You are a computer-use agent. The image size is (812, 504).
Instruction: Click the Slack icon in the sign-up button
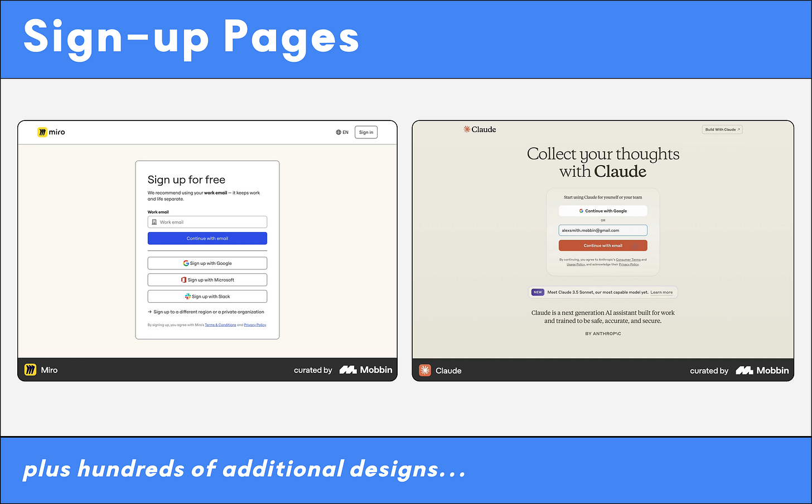tap(188, 297)
